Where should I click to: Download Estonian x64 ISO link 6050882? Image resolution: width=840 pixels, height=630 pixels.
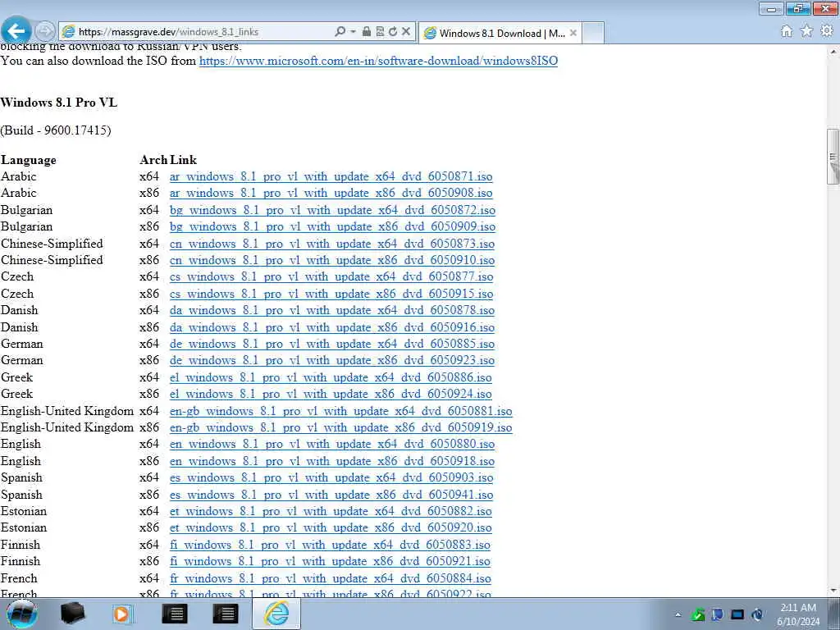331,511
